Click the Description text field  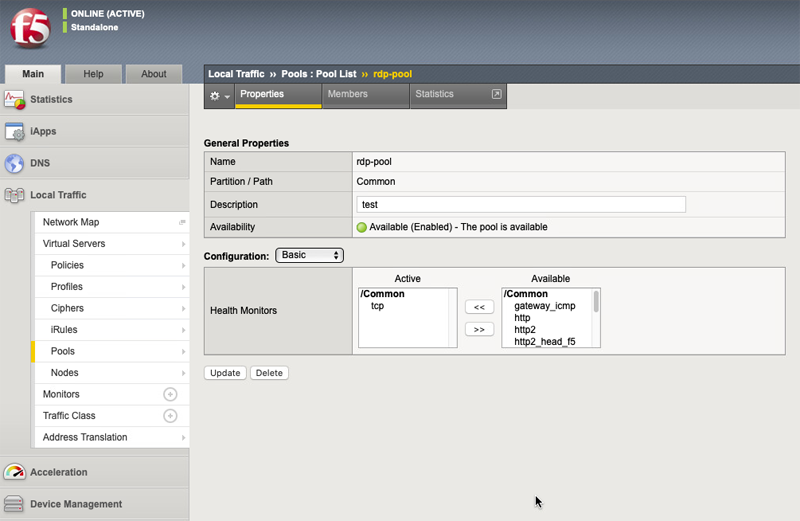pyautogui.click(x=521, y=205)
